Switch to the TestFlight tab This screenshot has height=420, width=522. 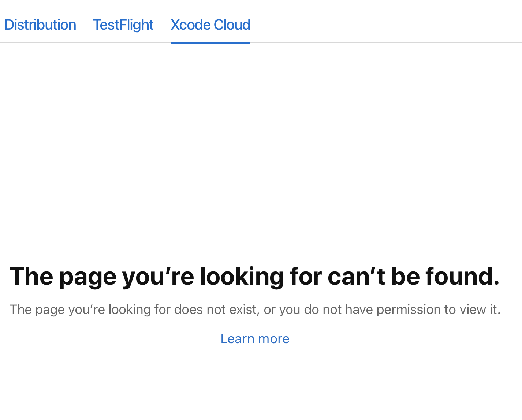pos(123,25)
